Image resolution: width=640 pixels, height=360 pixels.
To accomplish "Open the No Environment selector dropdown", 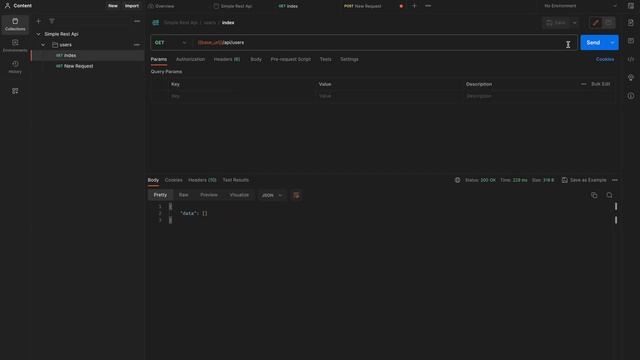I will 580,6.
